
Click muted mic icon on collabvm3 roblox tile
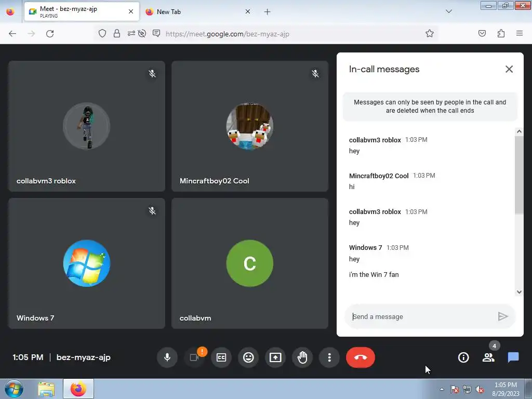152,74
